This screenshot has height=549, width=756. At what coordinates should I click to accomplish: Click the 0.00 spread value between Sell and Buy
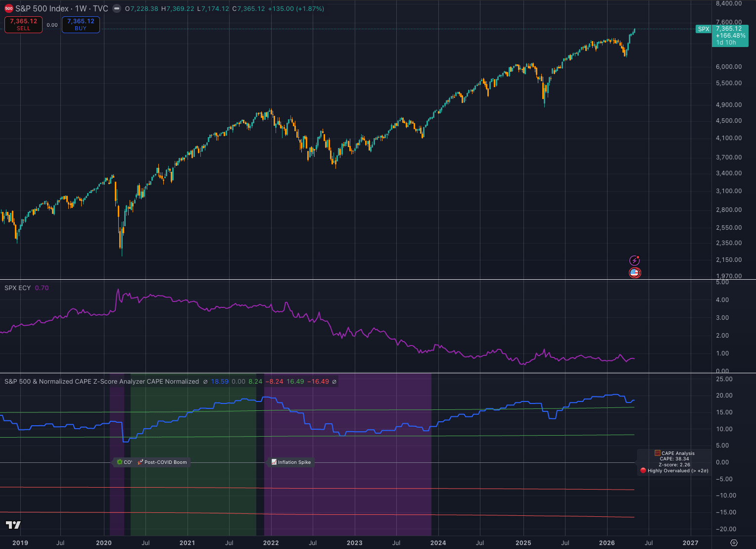click(52, 25)
